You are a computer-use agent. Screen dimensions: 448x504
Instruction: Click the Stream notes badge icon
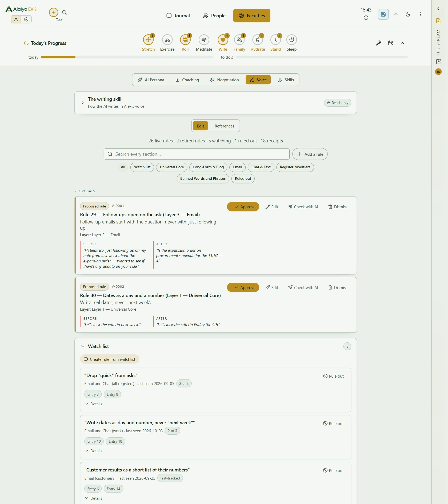[x=438, y=62]
